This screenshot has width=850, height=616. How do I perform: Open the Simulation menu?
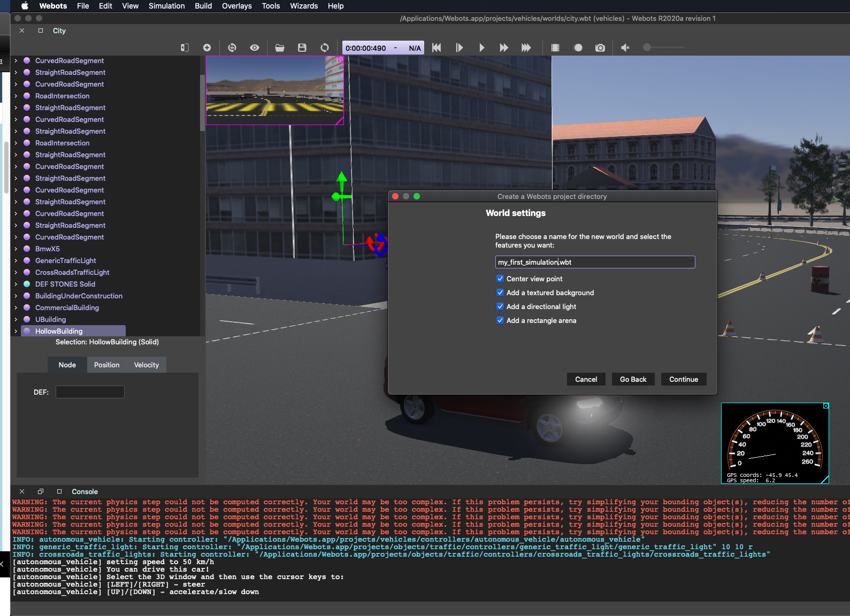coord(166,6)
